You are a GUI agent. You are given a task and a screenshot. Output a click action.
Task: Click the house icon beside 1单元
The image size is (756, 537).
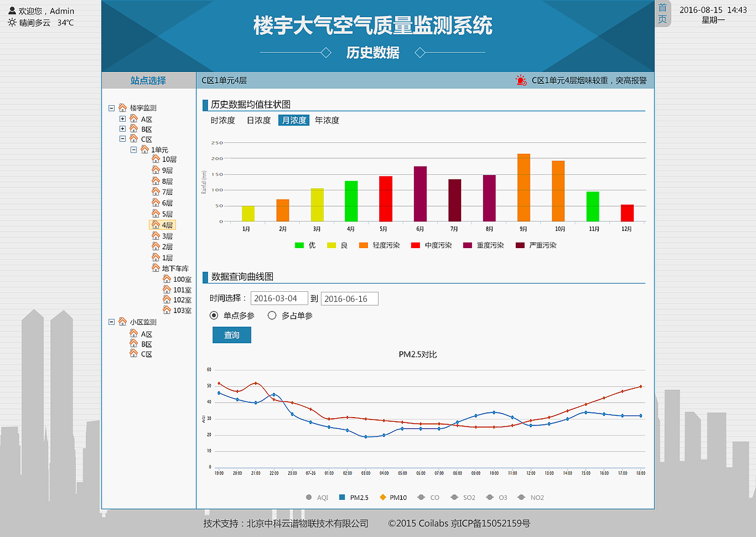(145, 149)
